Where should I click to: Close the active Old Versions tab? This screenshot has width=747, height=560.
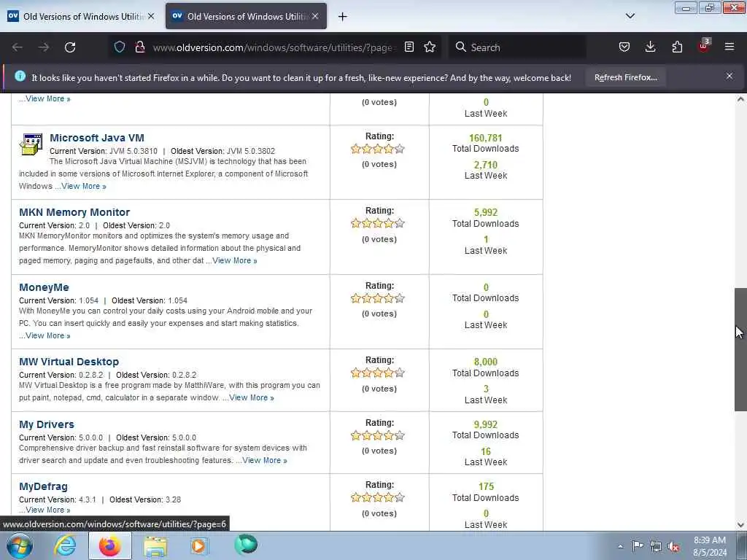315,16
